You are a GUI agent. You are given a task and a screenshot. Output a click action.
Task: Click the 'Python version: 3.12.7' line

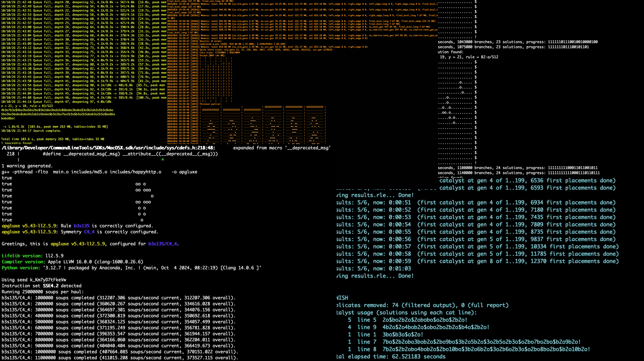[x=132, y=268]
